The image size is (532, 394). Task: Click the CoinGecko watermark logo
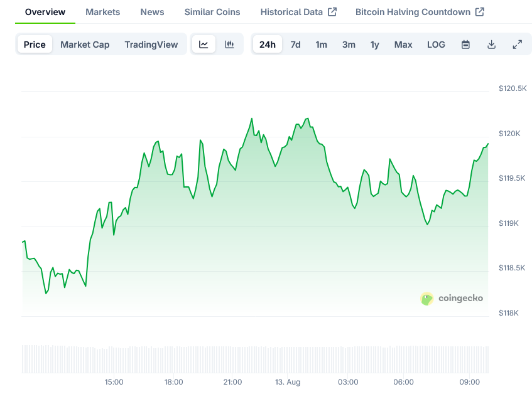point(452,298)
